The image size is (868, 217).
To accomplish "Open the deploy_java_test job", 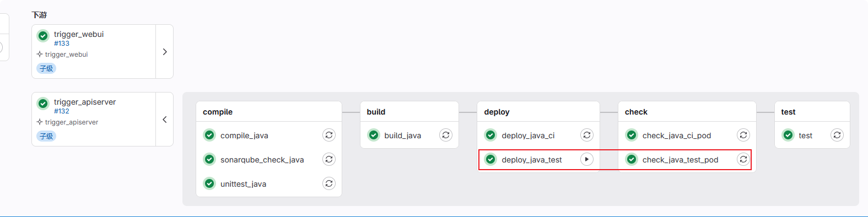I will click(532, 160).
